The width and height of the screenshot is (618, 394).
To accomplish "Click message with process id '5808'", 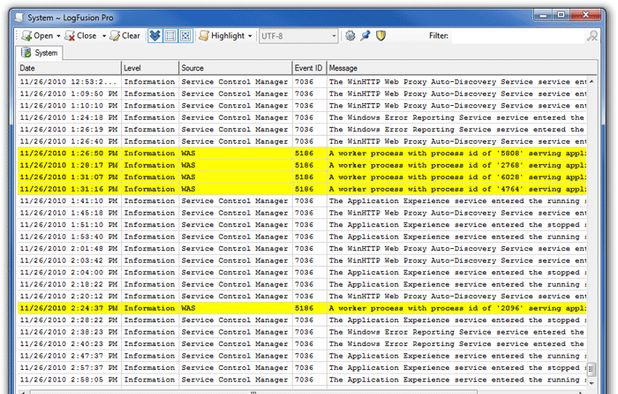I will pos(457,153).
